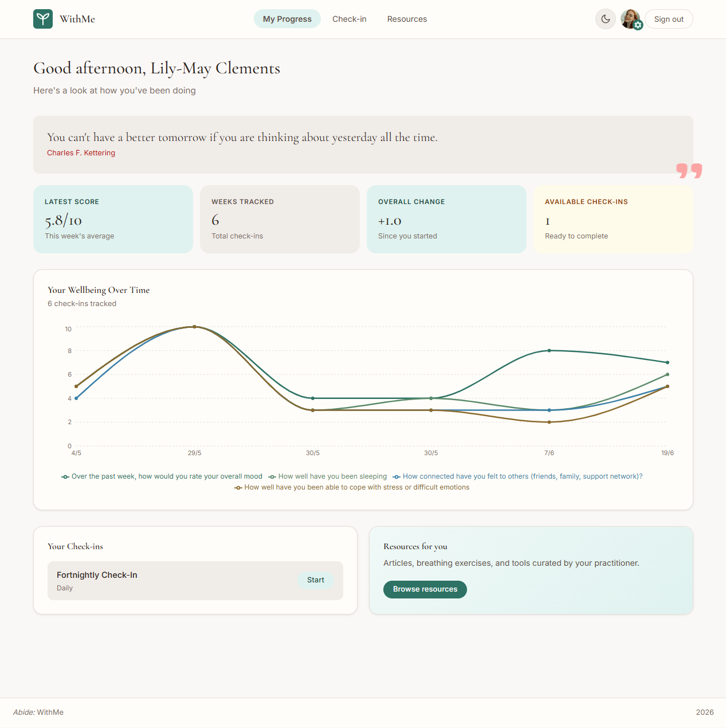Select the Overall Change card

click(x=446, y=219)
